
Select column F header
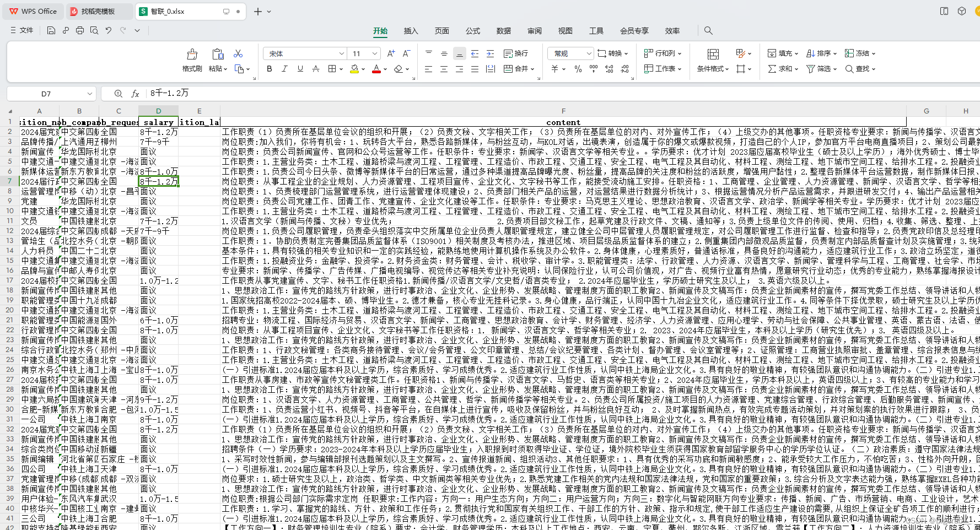coord(563,111)
